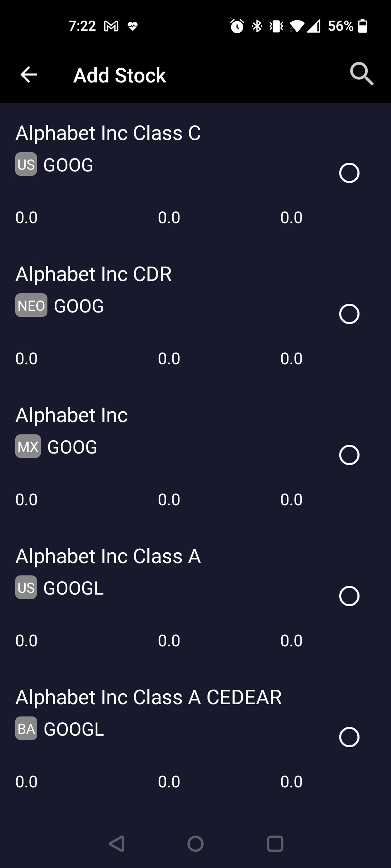
Task: Select the Alphabet Inc Class C radio button
Action: (349, 173)
